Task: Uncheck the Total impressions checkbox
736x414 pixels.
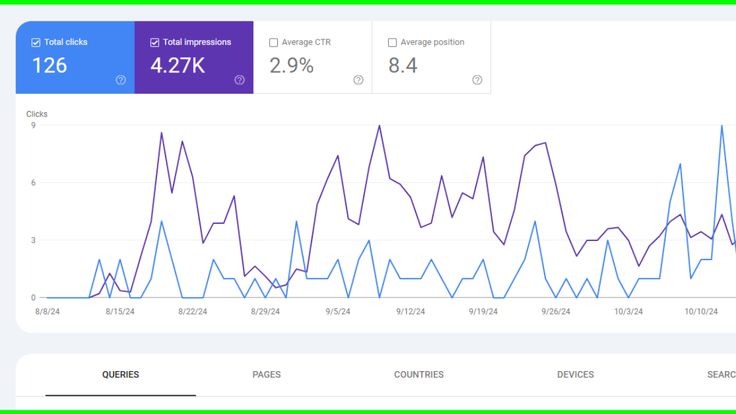Action: click(x=155, y=43)
